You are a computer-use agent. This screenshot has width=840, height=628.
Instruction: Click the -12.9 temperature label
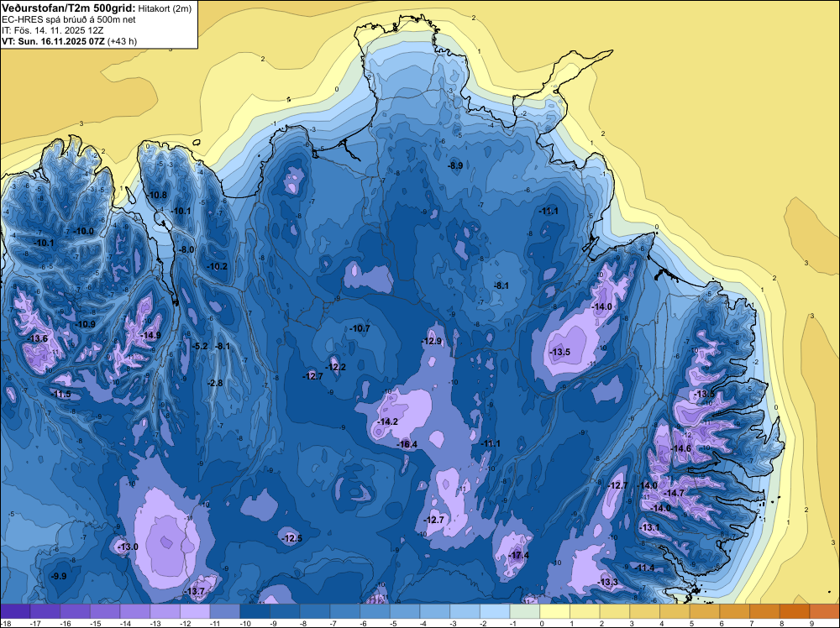[432, 341]
